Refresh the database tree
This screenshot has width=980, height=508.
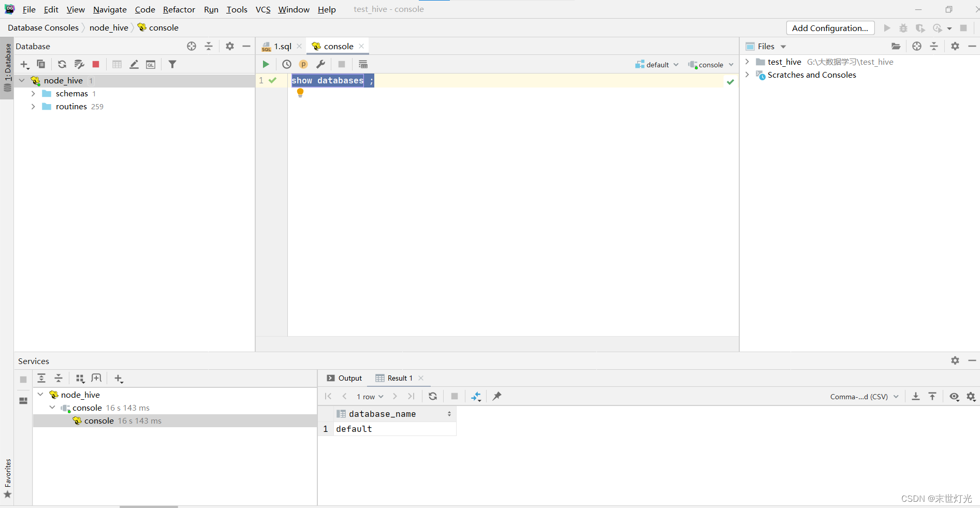pos(62,64)
